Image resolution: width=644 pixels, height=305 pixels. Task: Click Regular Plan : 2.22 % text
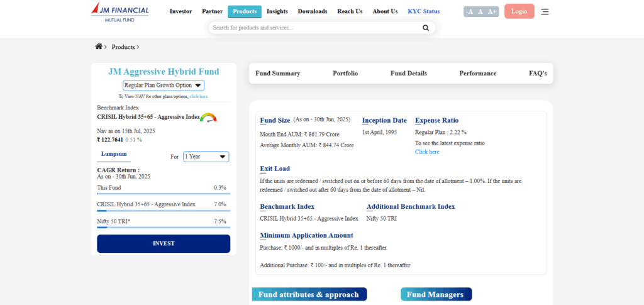click(x=441, y=132)
